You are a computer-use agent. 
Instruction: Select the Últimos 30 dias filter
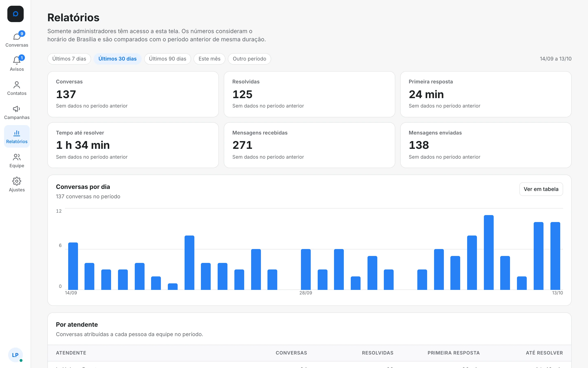click(x=118, y=59)
